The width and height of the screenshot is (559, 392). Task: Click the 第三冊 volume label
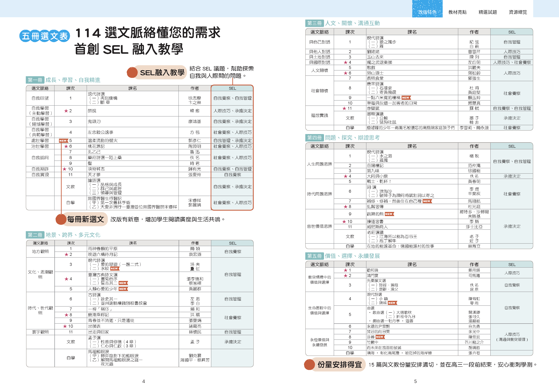tap(314, 23)
